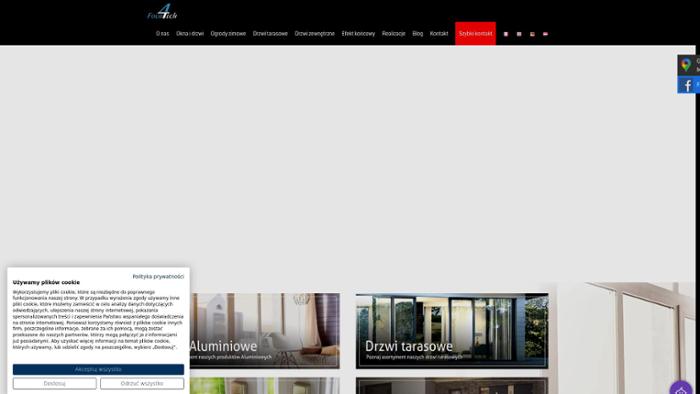Accept all cookies with Akceptuj wszystko

click(x=98, y=369)
